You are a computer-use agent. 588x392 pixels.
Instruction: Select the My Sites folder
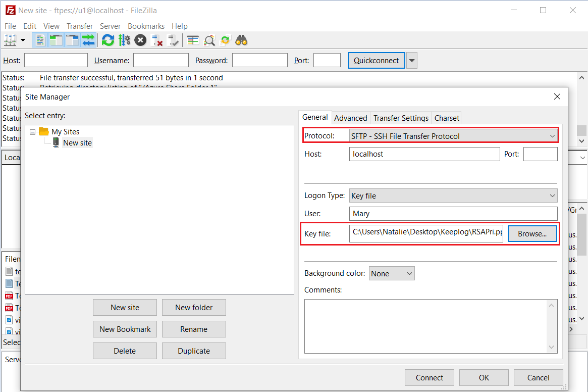(x=65, y=132)
